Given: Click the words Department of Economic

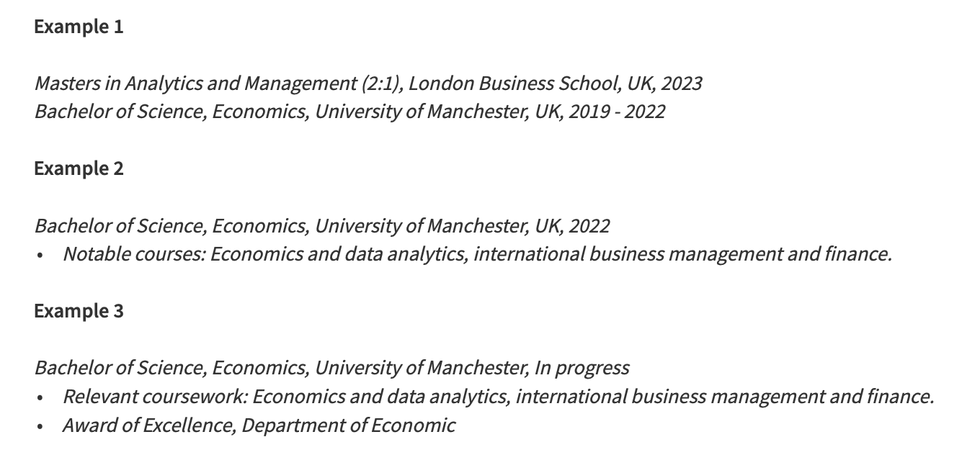Looking at the screenshot, I should coord(348,425).
